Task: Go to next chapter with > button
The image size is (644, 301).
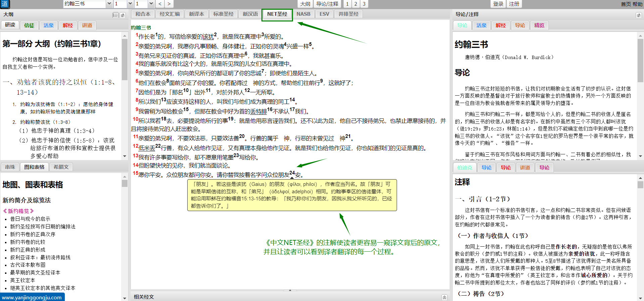Action: point(169,4)
